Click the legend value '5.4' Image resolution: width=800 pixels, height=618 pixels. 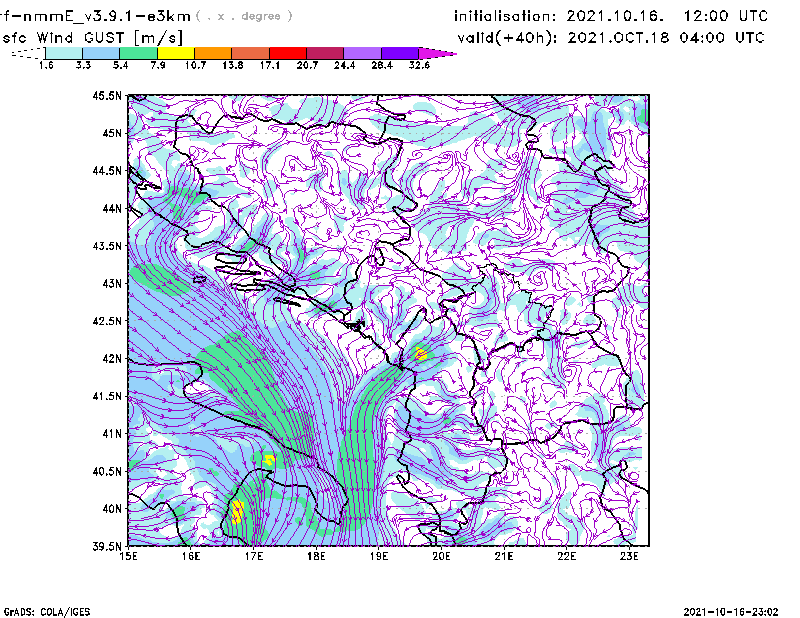(x=120, y=65)
